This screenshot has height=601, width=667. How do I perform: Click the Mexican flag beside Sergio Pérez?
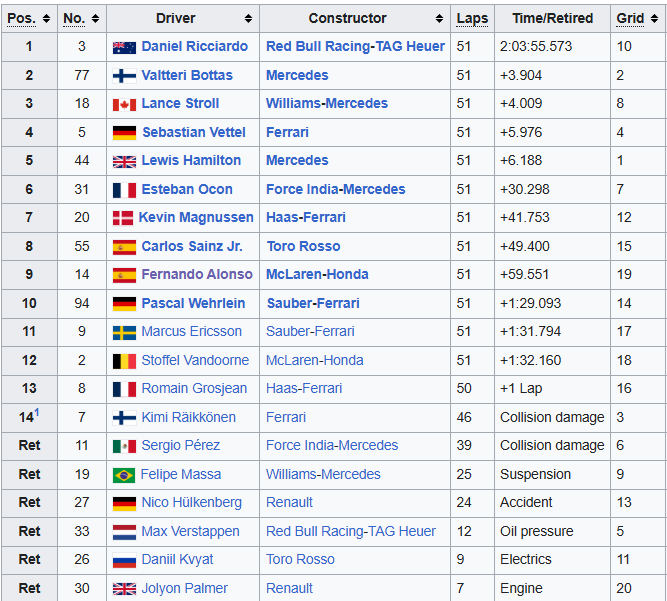click(x=124, y=447)
